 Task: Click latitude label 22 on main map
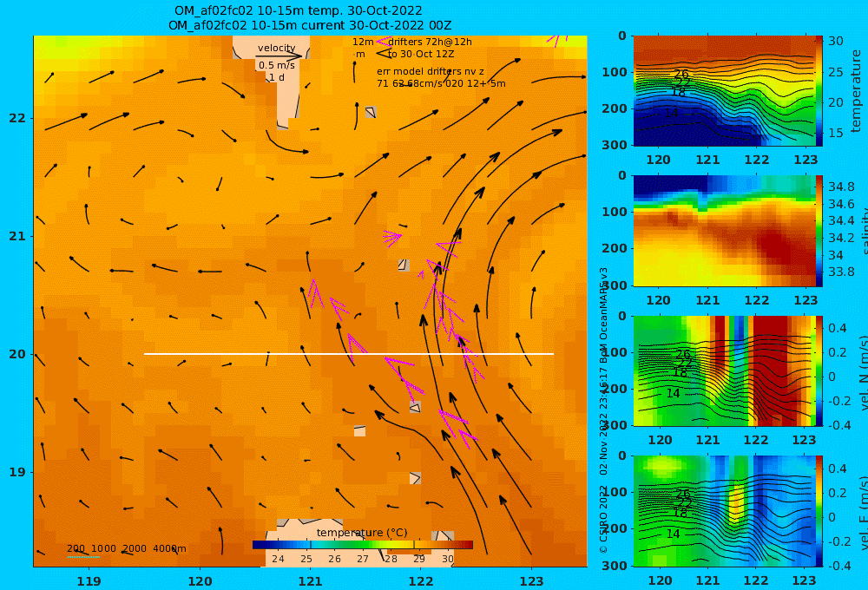pyautogui.click(x=17, y=118)
